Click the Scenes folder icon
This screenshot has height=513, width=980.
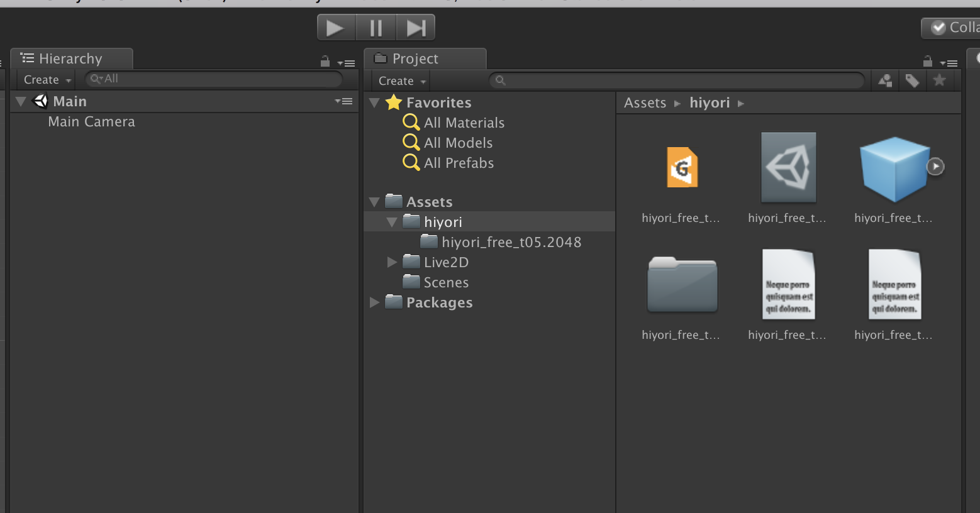coord(411,282)
